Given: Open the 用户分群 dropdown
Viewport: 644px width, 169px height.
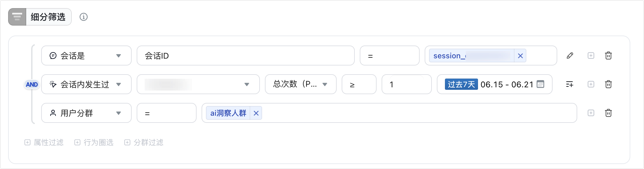Looking at the screenshot, I should [x=86, y=113].
